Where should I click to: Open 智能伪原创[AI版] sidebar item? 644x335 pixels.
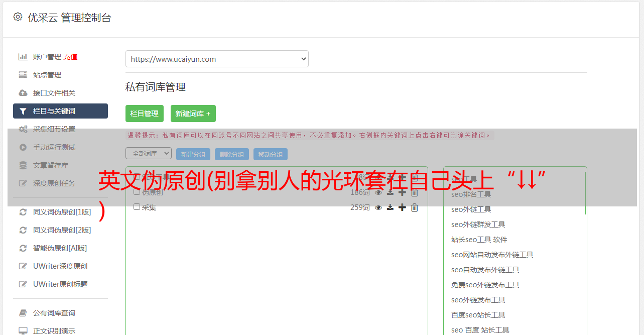point(60,248)
